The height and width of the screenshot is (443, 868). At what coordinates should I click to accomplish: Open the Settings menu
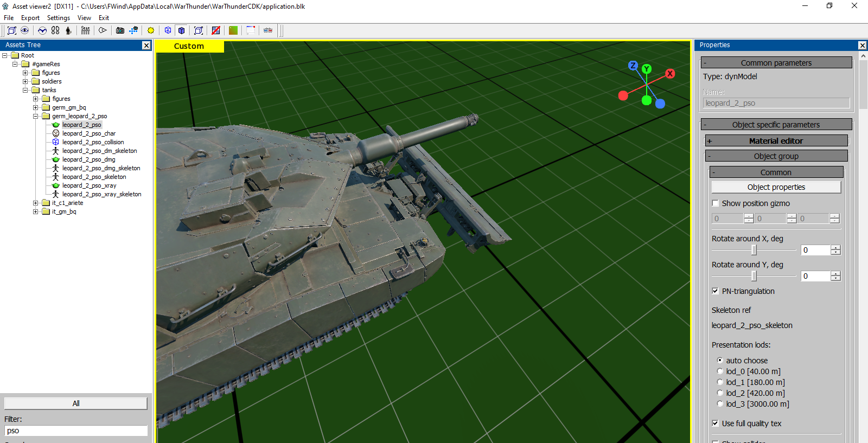click(x=58, y=18)
